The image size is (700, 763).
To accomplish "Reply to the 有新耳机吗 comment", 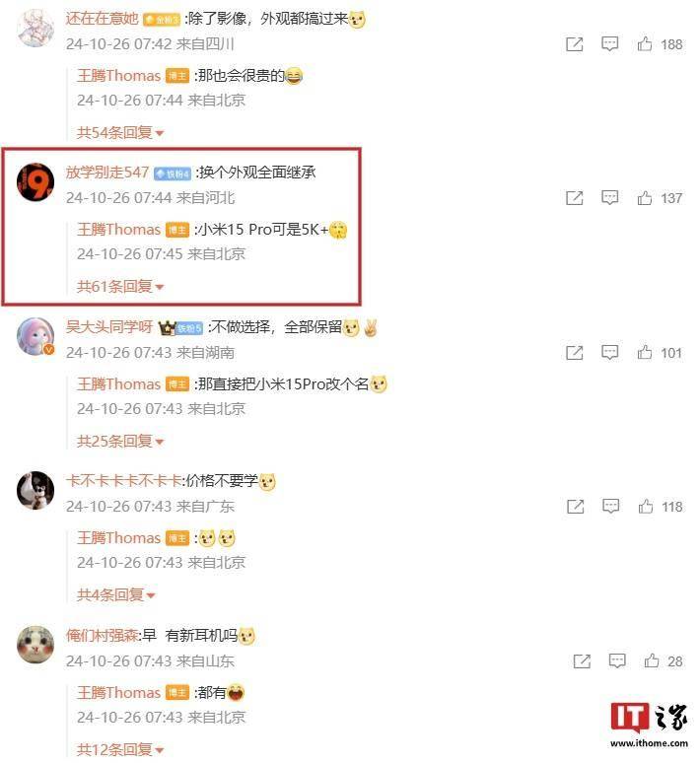I will [617, 660].
